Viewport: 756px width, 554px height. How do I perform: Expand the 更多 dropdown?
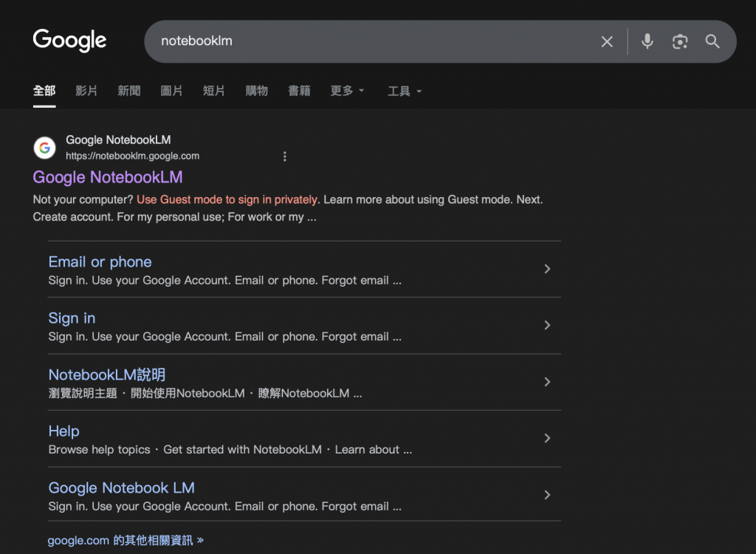347,91
